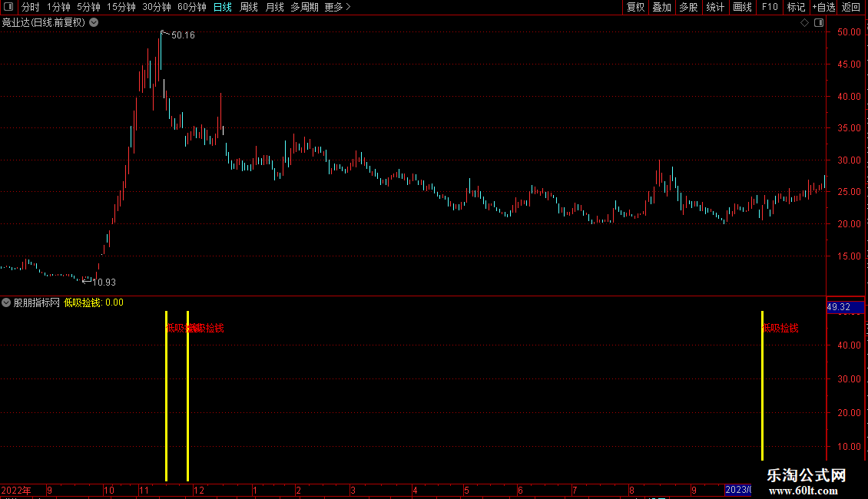This screenshot has width=868, height=499.
Task: Select the 15分钟 period tab
Action: coord(121,7)
